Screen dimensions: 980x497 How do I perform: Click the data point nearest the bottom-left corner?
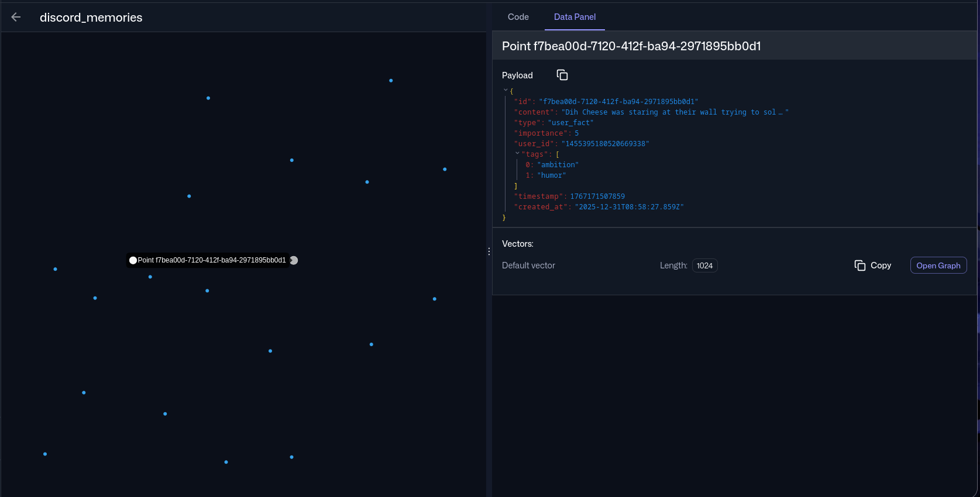[45, 454]
